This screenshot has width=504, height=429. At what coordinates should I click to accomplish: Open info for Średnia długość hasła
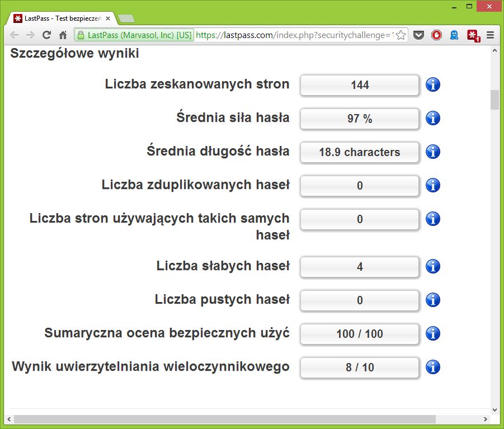tap(432, 152)
